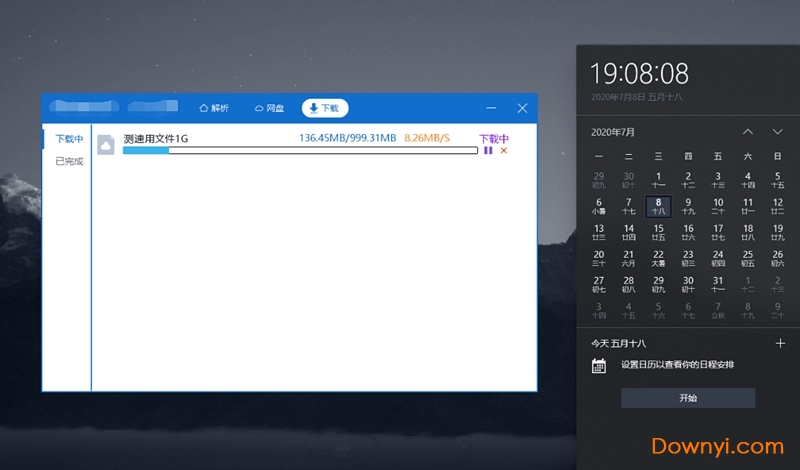
Task: Select the 下载 tab
Action: coord(324,108)
